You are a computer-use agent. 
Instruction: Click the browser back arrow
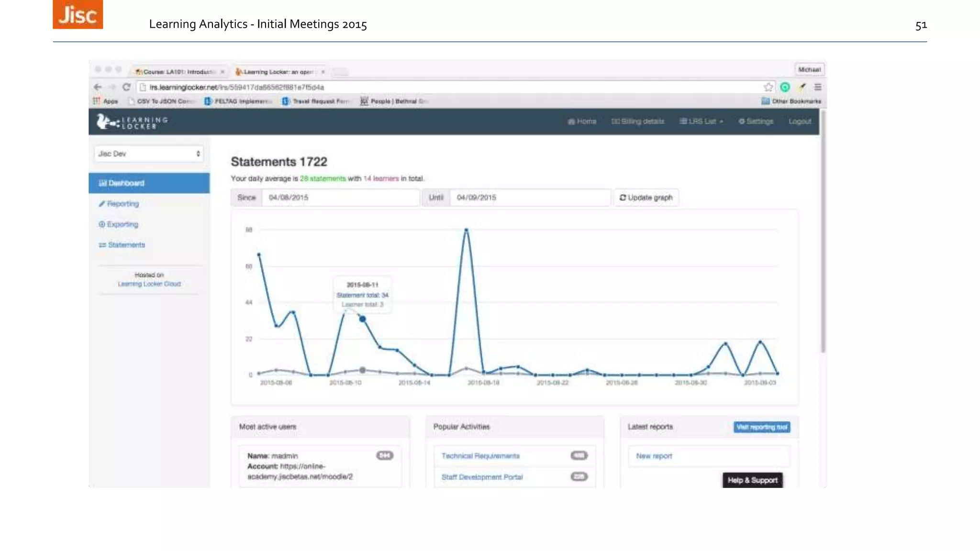click(x=98, y=87)
